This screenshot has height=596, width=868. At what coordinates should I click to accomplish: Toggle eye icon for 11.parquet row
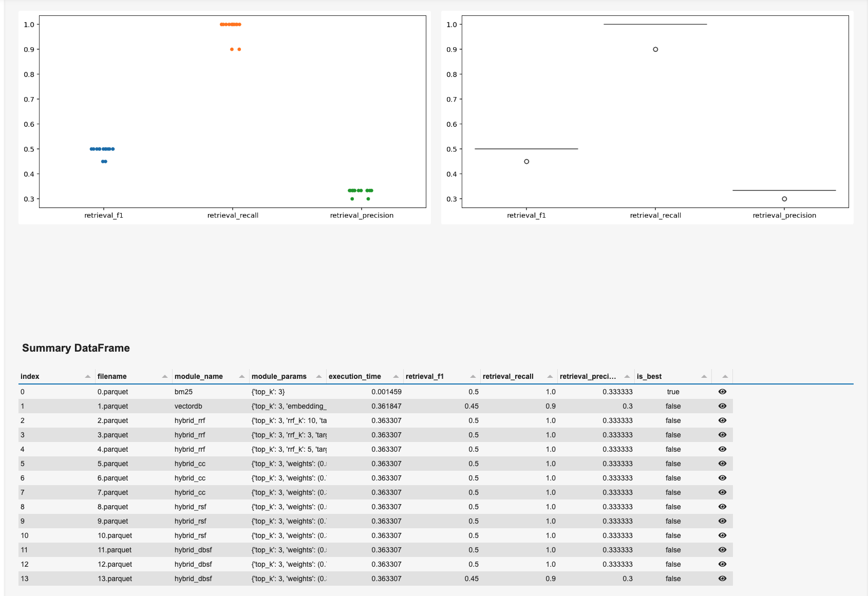pos(722,550)
